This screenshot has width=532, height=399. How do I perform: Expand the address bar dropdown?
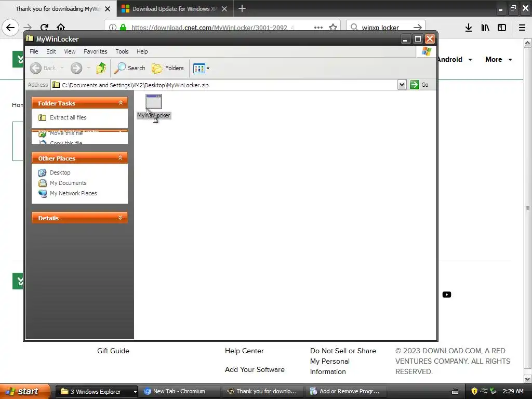tap(402, 85)
